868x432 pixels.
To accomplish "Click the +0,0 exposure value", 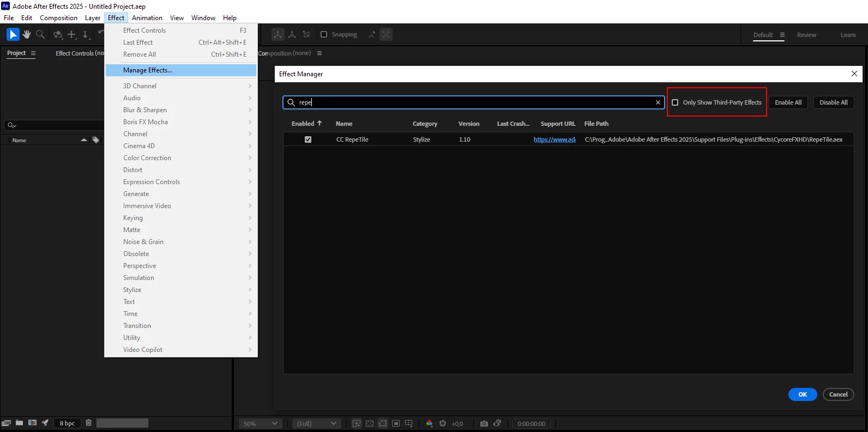I will pyautogui.click(x=457, y=423).
